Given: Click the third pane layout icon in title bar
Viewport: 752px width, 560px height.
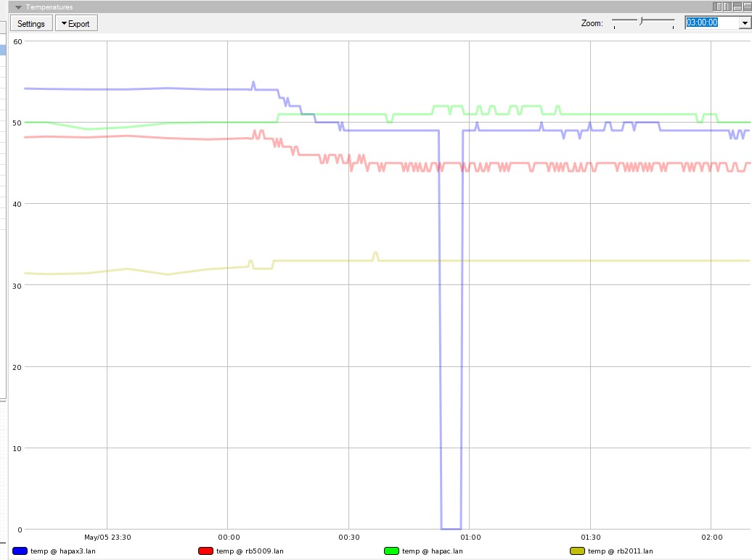Looking at the screenshot, I should point(737,7).
